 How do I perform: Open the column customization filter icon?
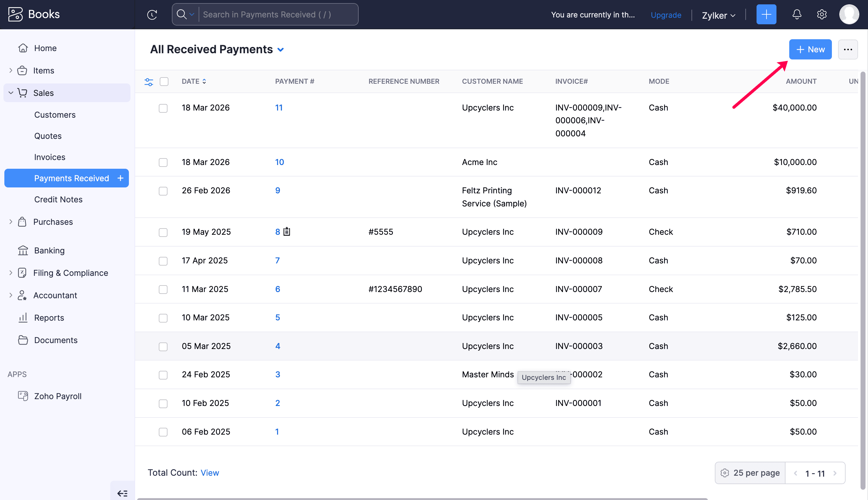click(x=149, y=82)
